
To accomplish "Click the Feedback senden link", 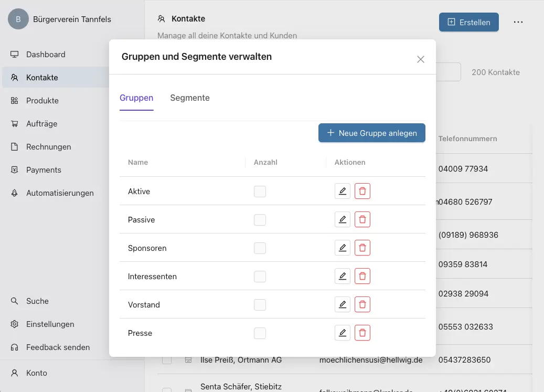I will pos(58,347).
